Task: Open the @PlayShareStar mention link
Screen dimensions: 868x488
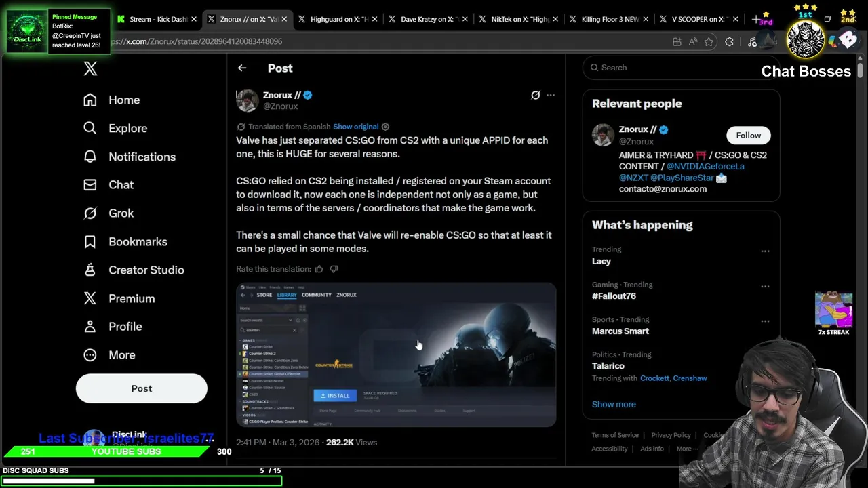Action: tap(682, 178)
